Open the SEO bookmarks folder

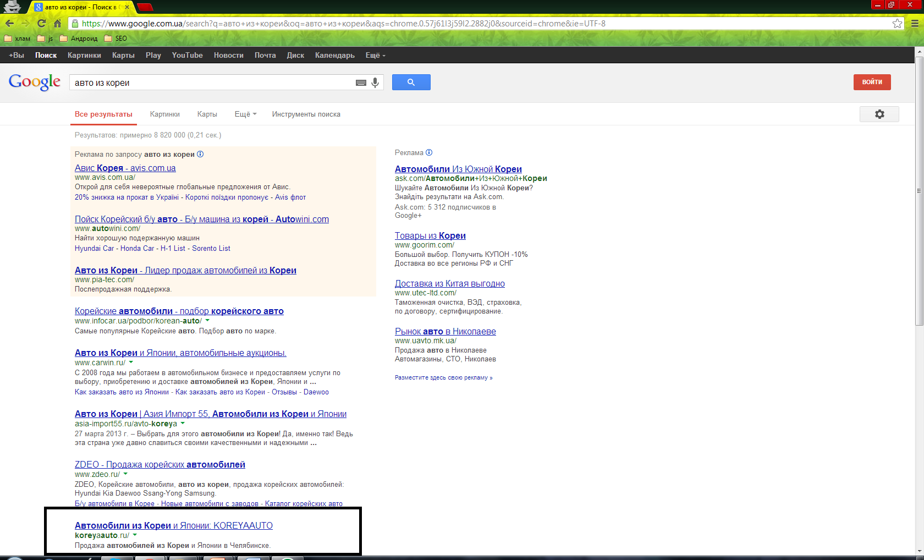(x=116, y=39)
